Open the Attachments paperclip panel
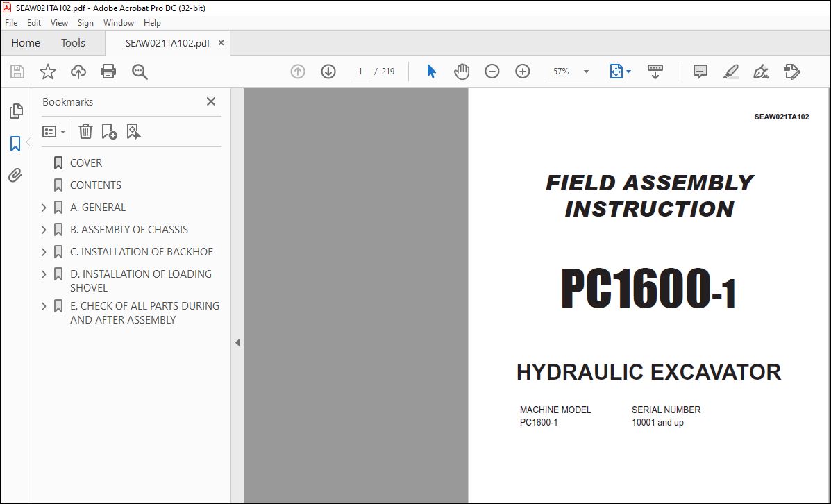This screenshot has width=831, height=504. pos(15,176)
